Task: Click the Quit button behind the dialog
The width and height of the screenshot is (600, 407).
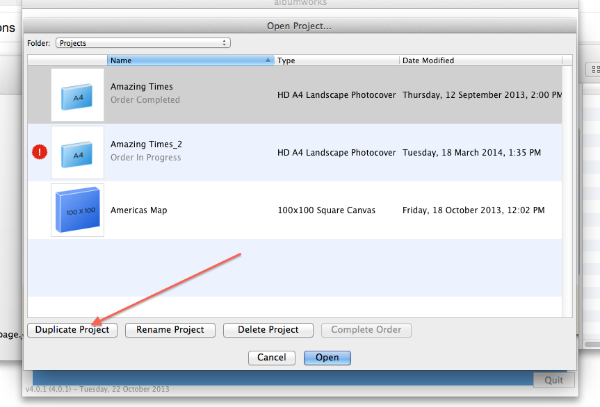Action: [x=552, y=380]
